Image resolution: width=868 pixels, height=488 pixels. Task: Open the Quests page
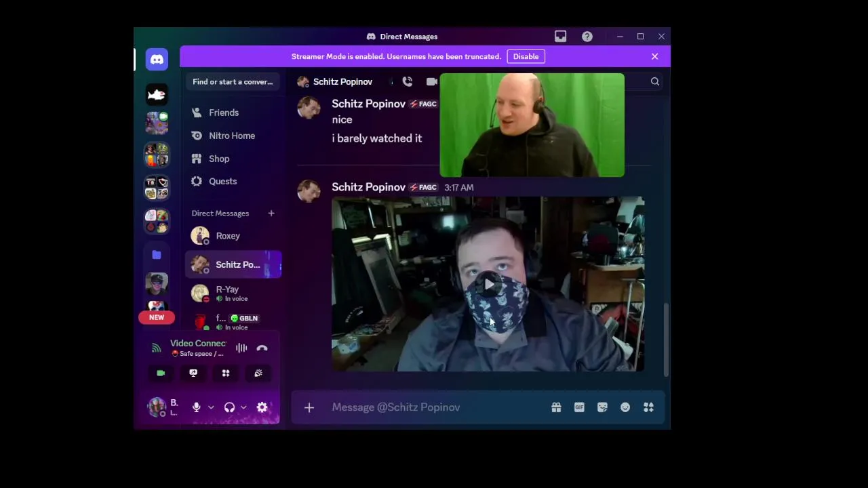click(233, 181)
